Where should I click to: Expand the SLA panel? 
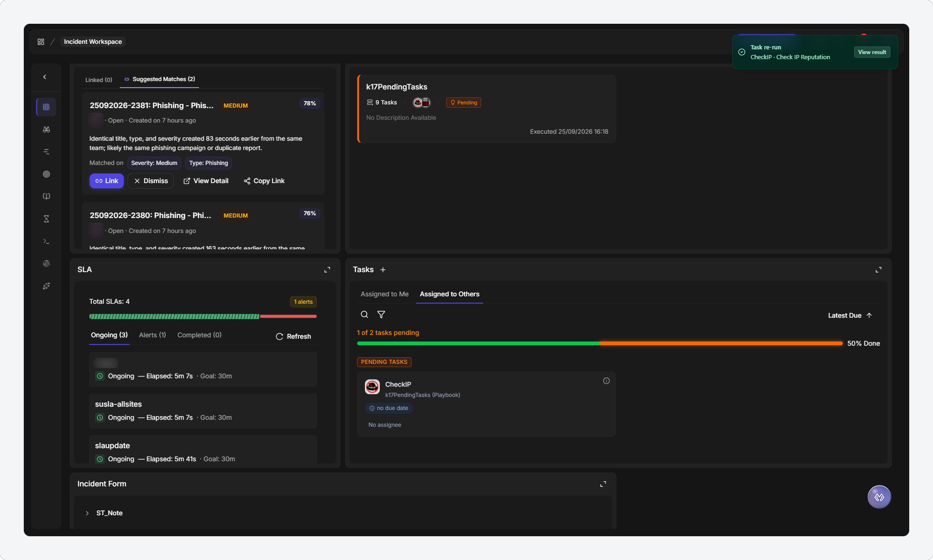(x=327, y=270)
